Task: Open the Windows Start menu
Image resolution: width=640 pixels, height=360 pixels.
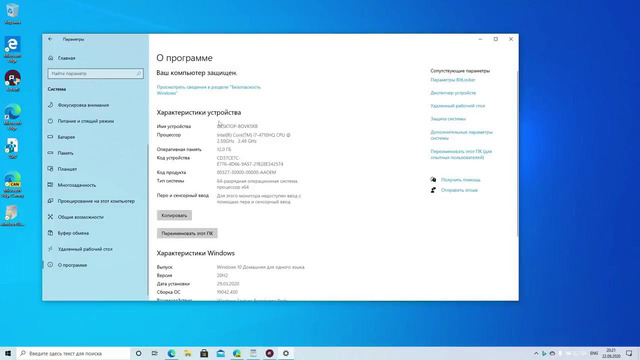Action: 8,353
